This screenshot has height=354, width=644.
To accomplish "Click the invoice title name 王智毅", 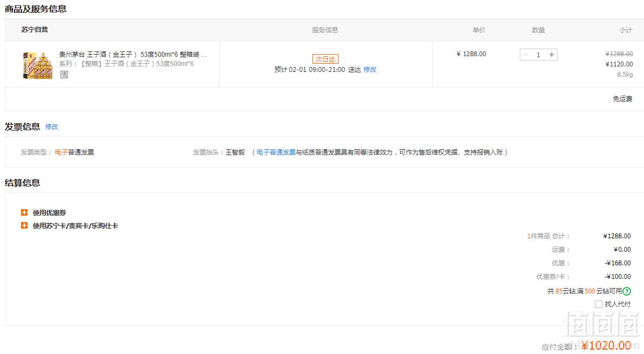I will (x=235, y=152).
